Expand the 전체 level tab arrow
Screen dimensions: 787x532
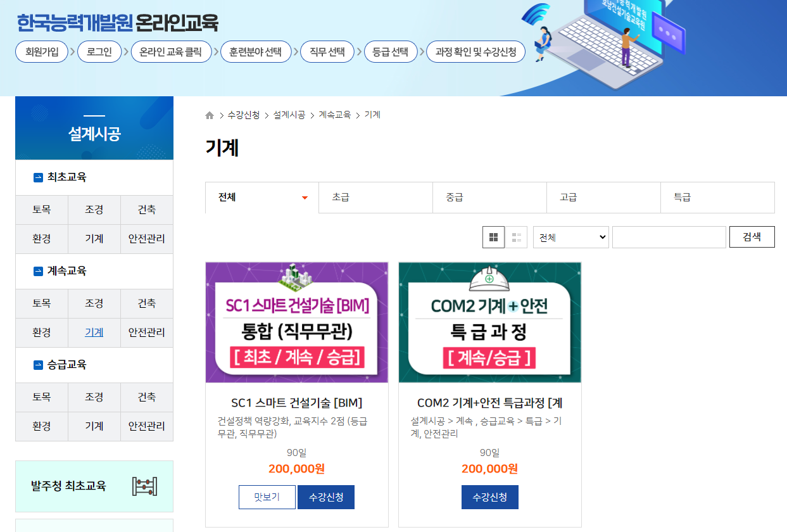click(305, 198)
